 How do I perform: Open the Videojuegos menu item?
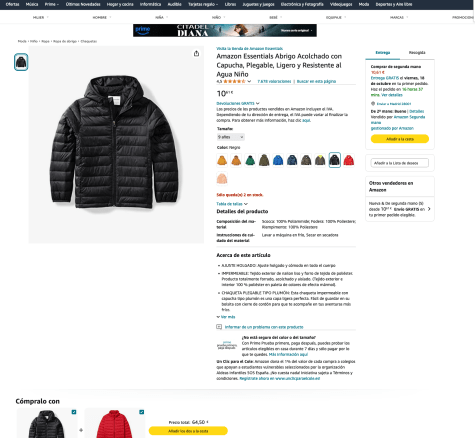tap(341, 4)
